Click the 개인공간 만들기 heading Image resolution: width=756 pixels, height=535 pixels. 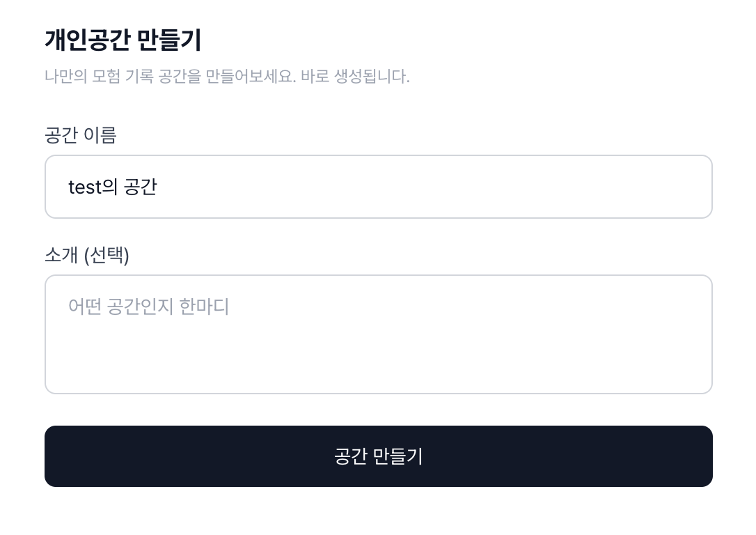[x=123, y=40]
